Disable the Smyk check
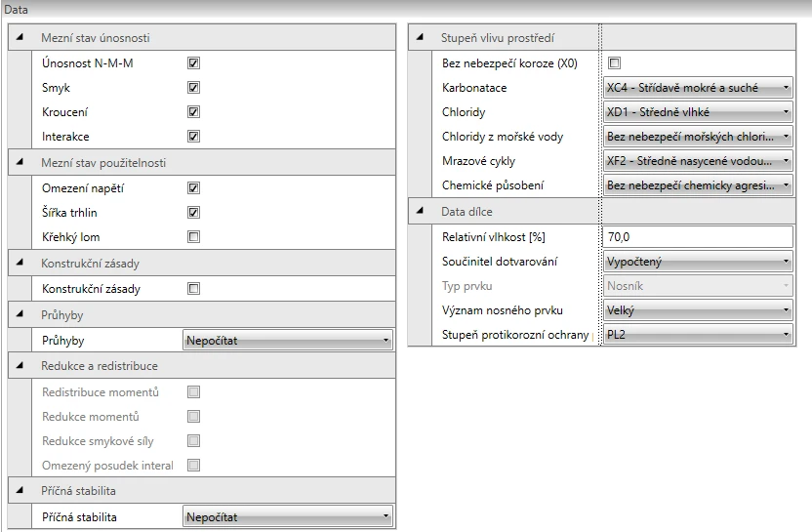 click(x=193, y=88)
